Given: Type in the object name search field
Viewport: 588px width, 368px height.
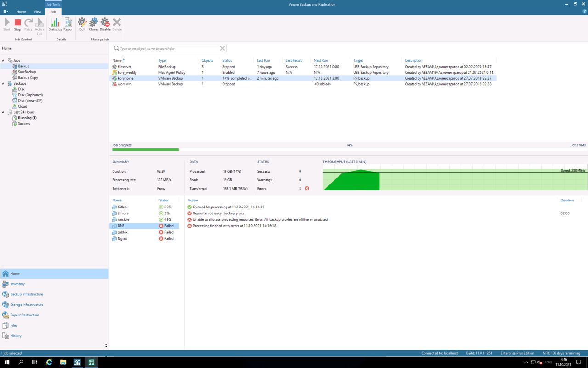Looking at the screenshot, I should tap(169, 48).
